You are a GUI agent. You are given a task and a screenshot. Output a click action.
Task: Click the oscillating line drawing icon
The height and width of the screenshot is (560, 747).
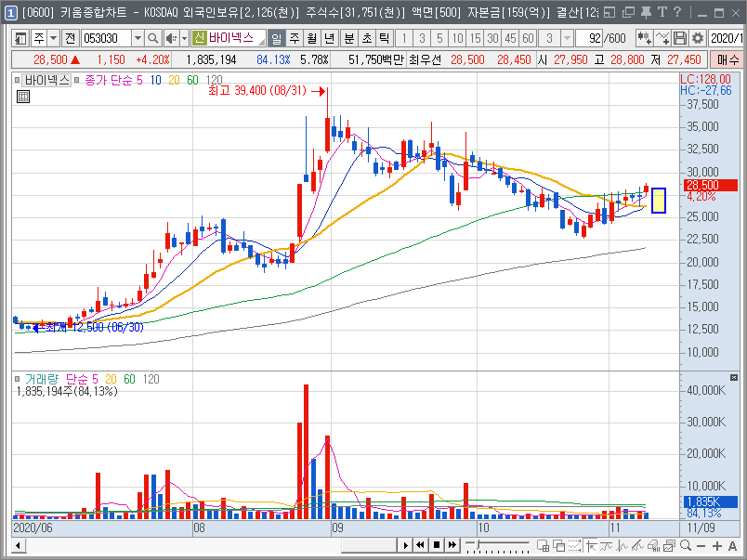(622, 545)
